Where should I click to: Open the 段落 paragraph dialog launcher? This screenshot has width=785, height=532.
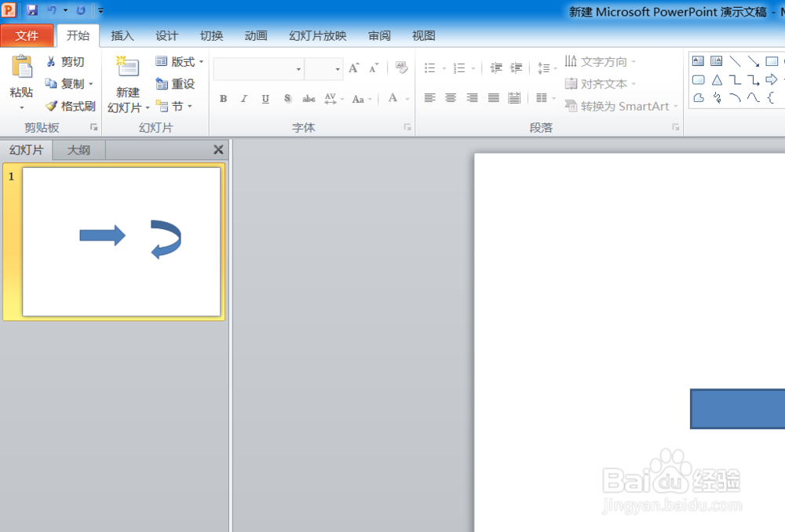676,128
